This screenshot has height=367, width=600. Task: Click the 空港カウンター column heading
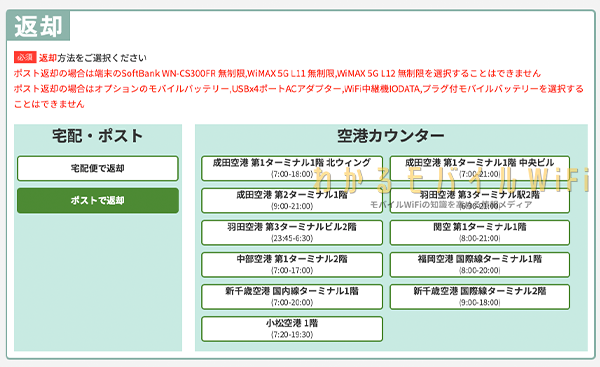(x=391, y=136)
